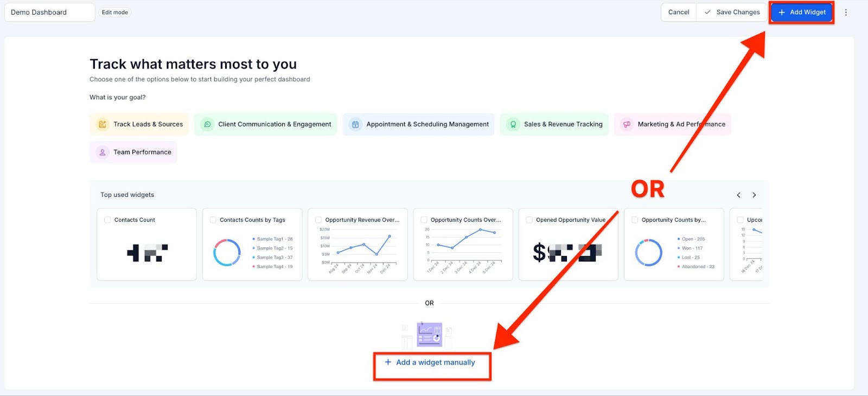The width and height of the screenshot is (868, 396).
Task: Click the Marketing & Ad megaphone icon
Action: [627, 124]
